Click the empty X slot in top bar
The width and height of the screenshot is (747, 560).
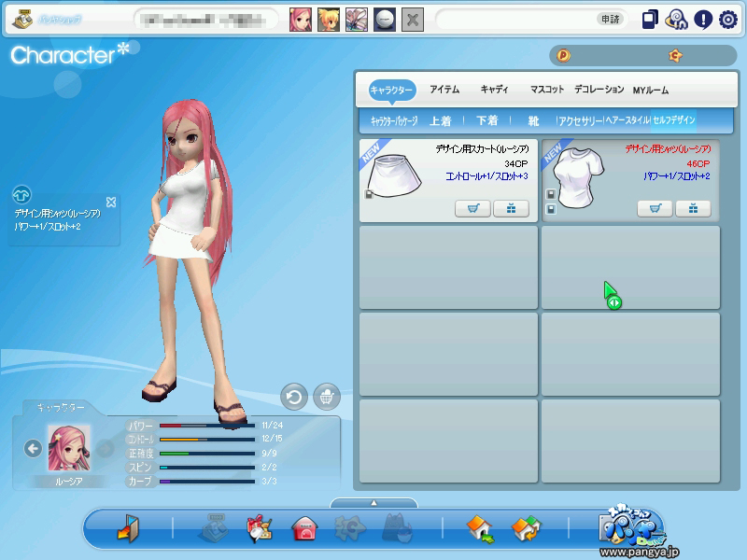coord(413,20)
